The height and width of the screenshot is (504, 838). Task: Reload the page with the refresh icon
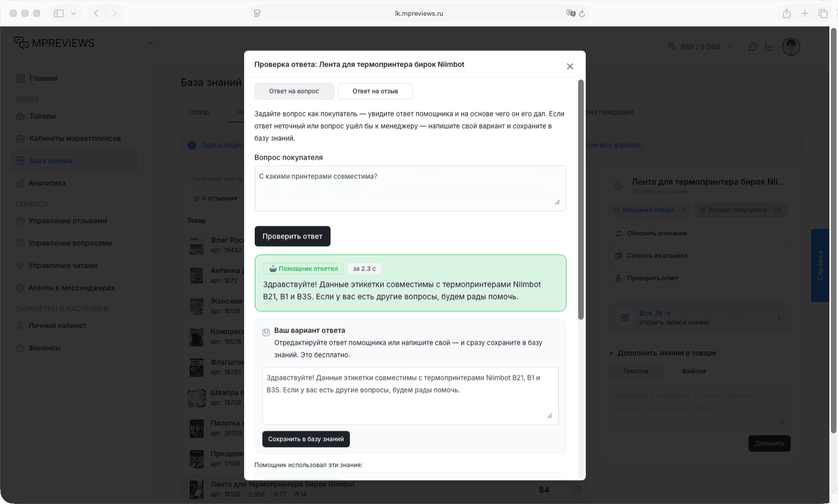(582, 14)
